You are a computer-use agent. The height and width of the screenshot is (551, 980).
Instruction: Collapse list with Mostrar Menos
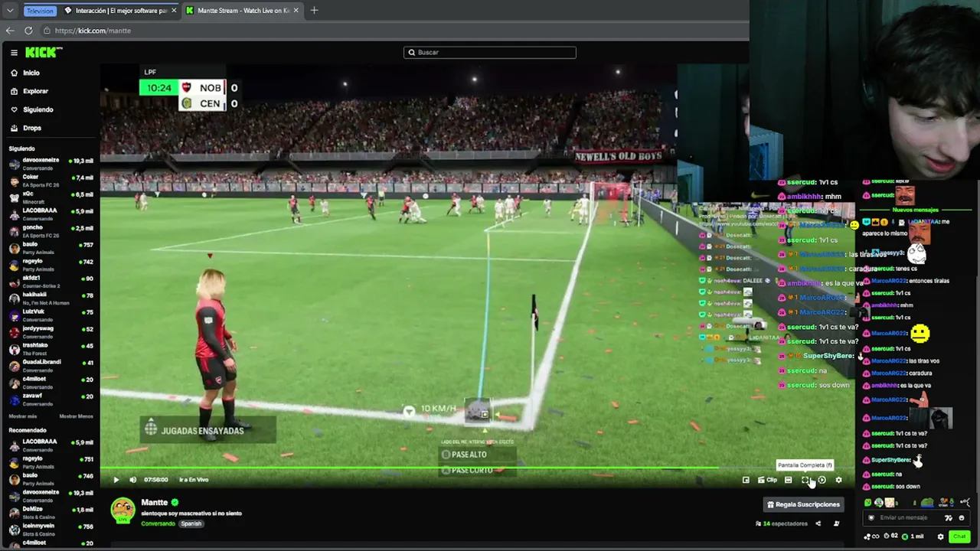77,416
